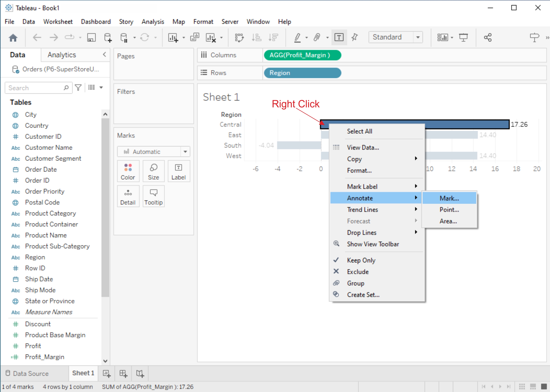This screenshot has height=392, width=550.
Task: Click the Data pane scrollbar down arrow
Action: [105, 361]
